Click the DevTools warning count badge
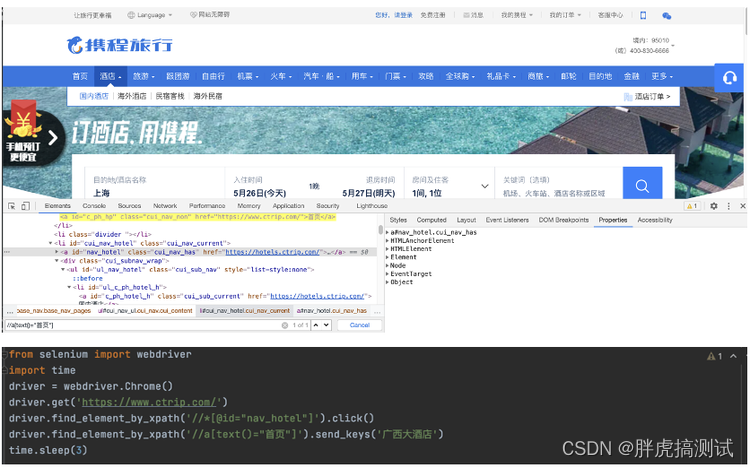 point(692,206)
